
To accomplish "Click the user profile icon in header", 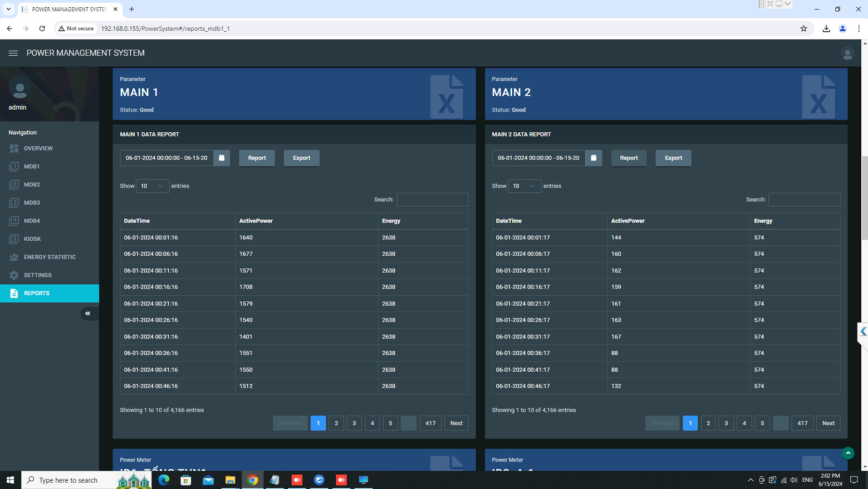I will (847, 53).
